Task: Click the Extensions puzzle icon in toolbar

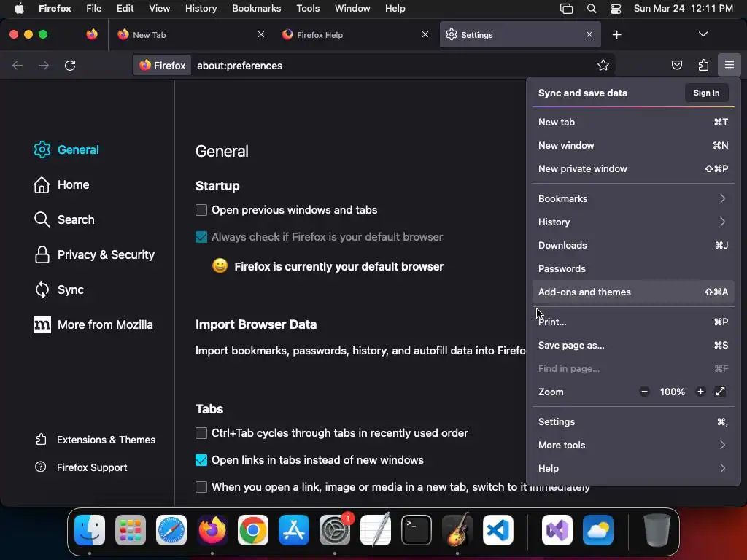Action: (703, 65)
